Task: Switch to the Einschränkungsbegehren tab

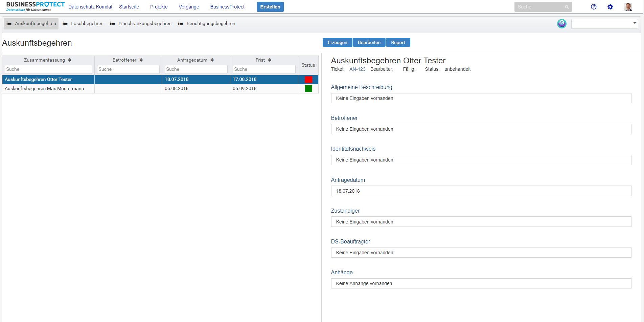Action: (x=141, y=23)
